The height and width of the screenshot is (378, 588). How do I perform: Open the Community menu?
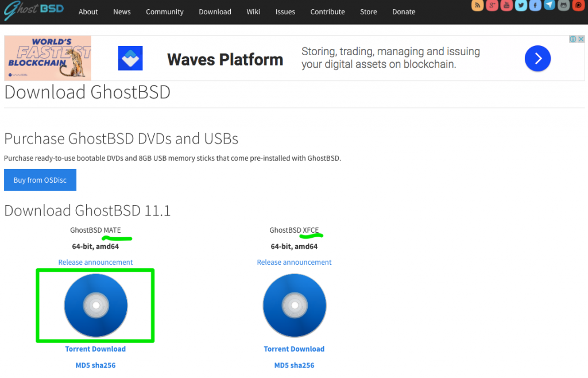click(x=165, y=12)
